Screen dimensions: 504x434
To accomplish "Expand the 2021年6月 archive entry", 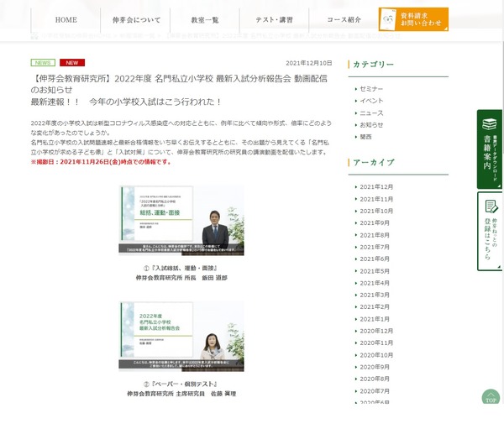I will click(375, 259).
